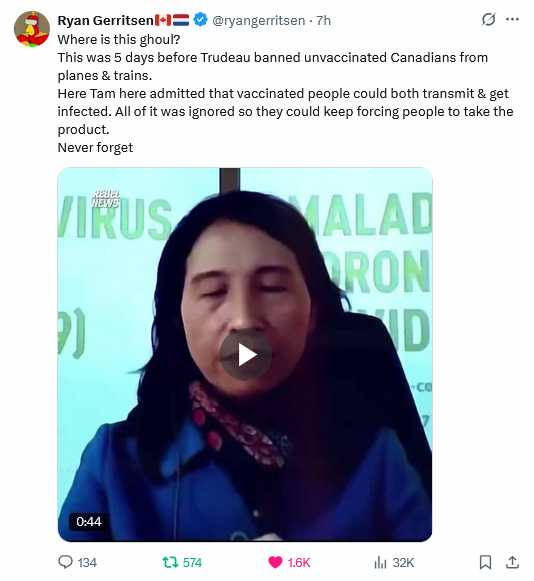Open the reply icon with 134 comments

[66, 562]
